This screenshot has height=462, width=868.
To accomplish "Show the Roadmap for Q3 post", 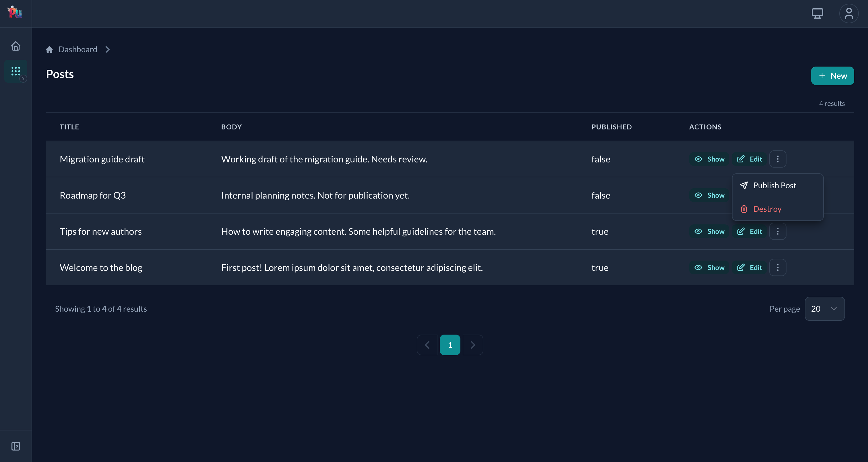I will 709,195.
